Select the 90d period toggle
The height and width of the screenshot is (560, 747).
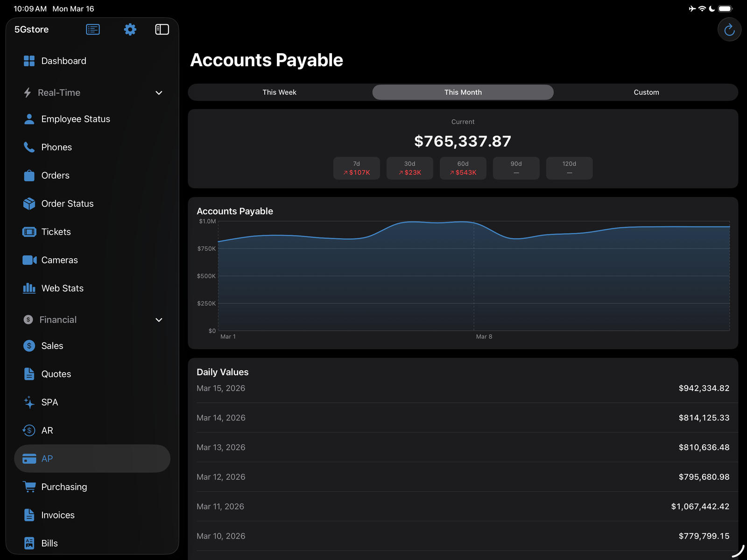coord(516,168)
